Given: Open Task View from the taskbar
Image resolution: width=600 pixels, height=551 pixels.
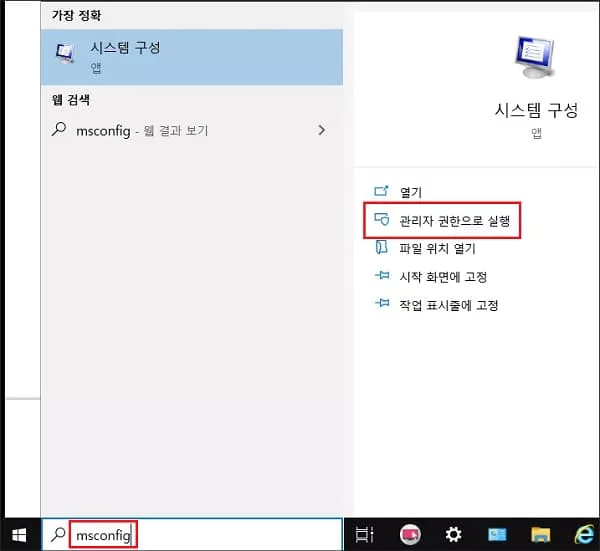Looking at the screenshot, I should pos(364,535).
